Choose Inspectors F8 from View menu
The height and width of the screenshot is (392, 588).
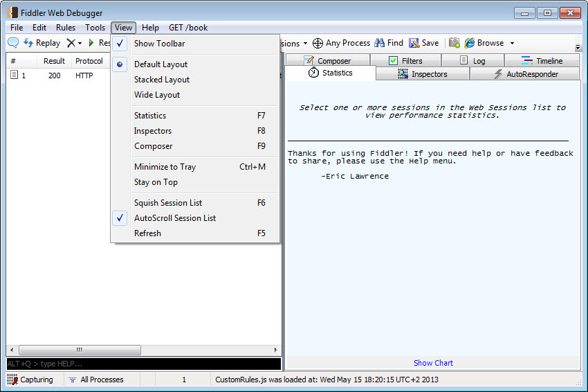(x=199, y=131)
